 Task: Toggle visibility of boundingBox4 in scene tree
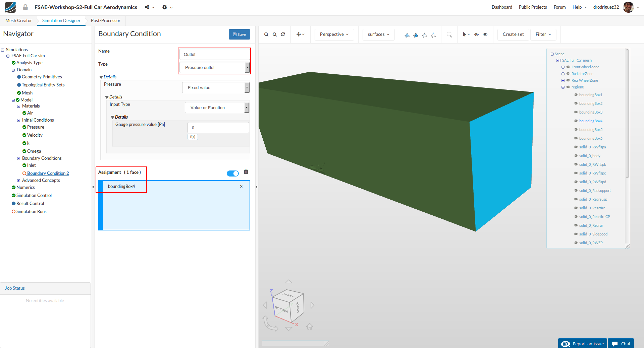tap(576, 121)
